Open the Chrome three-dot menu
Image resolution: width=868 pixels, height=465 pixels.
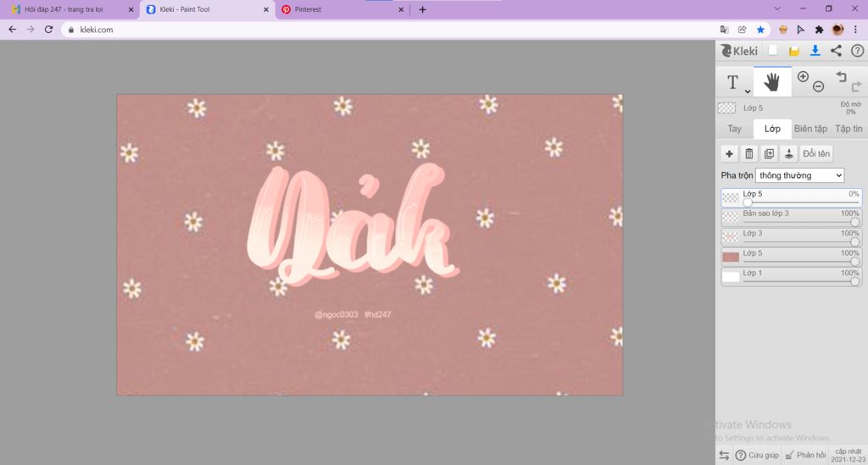(855, 30)
